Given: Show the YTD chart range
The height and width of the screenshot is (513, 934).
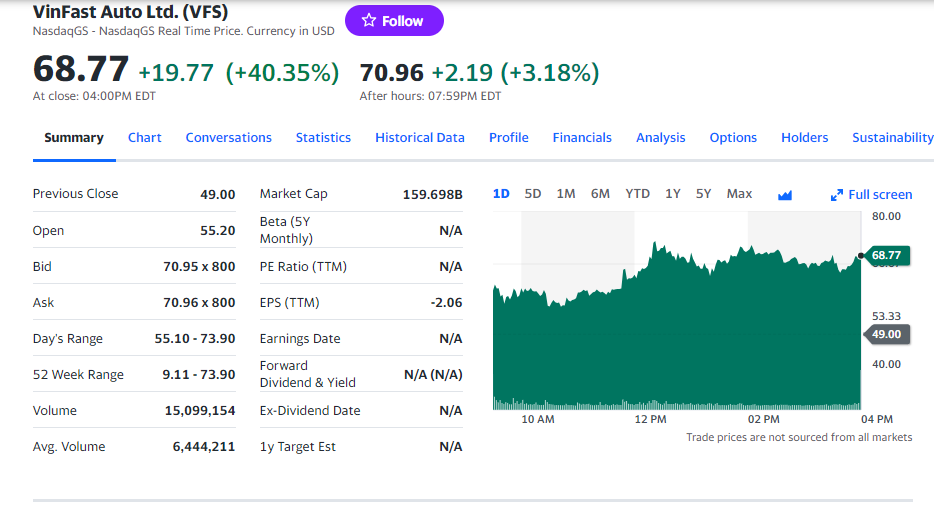Looking at the screenshot, I should pyautogui.click(x=637, y=194).
